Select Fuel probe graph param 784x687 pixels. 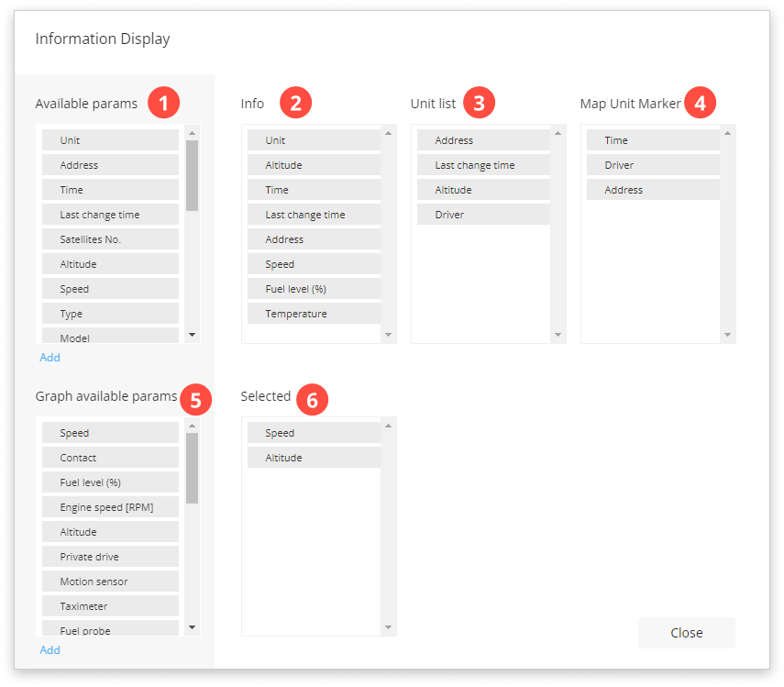(x=111, y=628)
